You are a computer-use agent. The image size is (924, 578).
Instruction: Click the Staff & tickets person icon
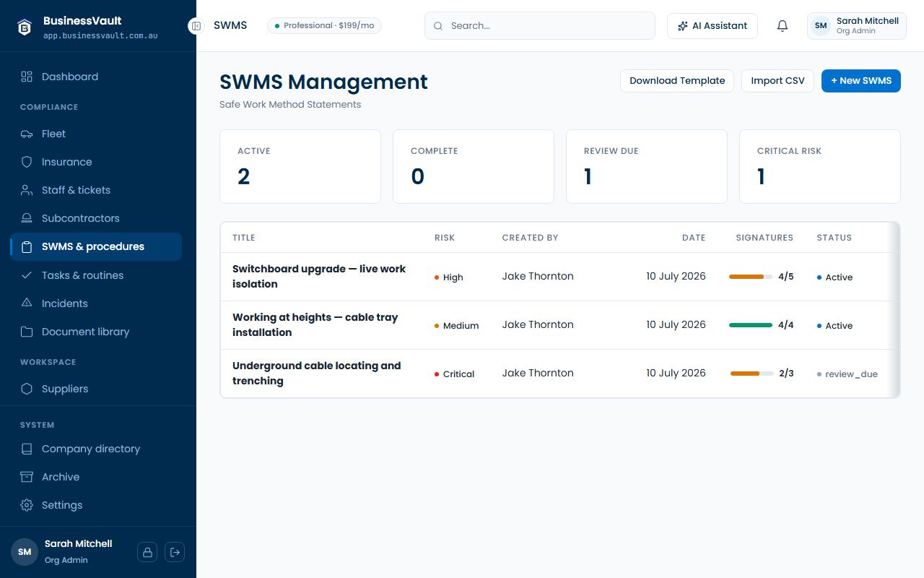pos(27,190)
